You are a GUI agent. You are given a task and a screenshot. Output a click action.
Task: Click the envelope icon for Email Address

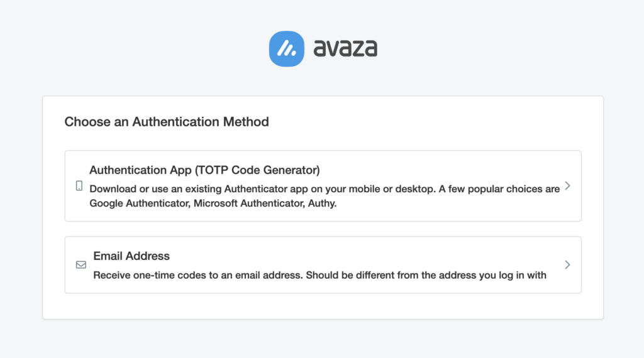[x=81, y=265]
